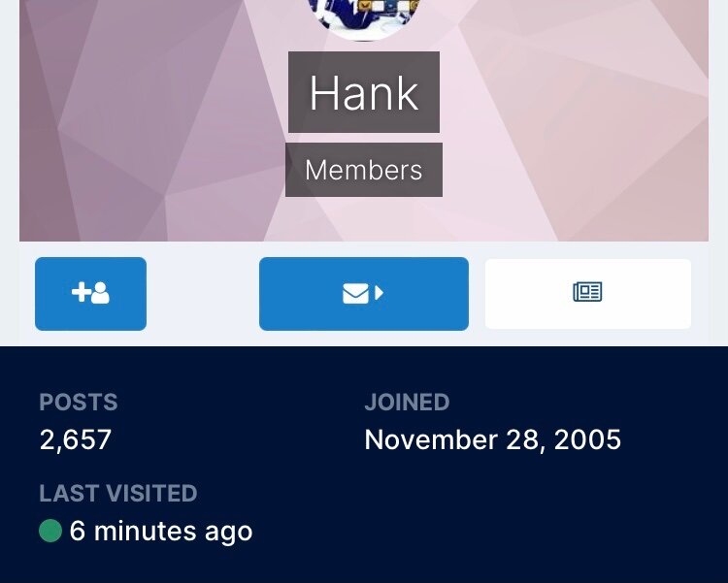Viewport: 728px width, 583px height.
Task: Click the November 28, 2005 join date
Action: click(x=492, y=439)
